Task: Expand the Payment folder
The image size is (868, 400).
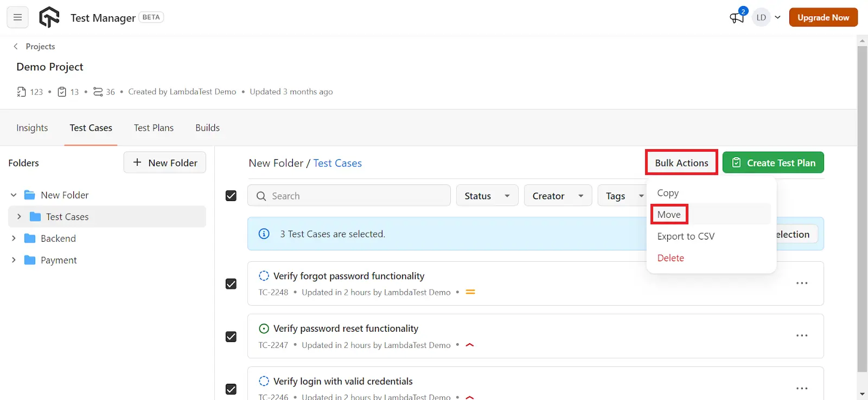Action: point(14,260)
